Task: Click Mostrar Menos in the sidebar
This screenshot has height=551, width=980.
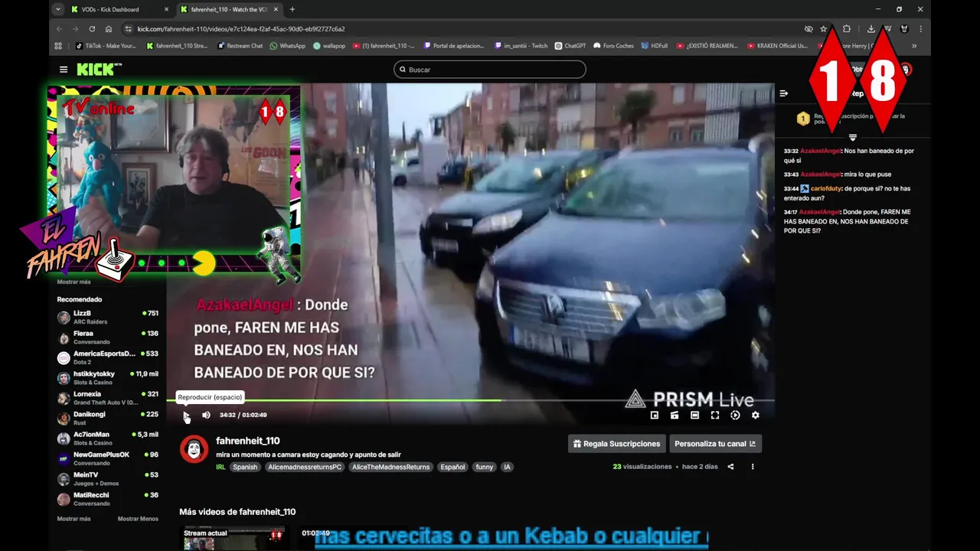Action: coord(138,519)
